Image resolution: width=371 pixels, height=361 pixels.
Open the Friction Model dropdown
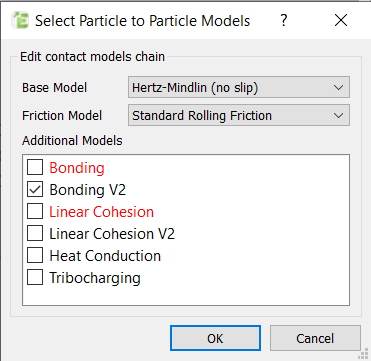[x=239, y=115]
